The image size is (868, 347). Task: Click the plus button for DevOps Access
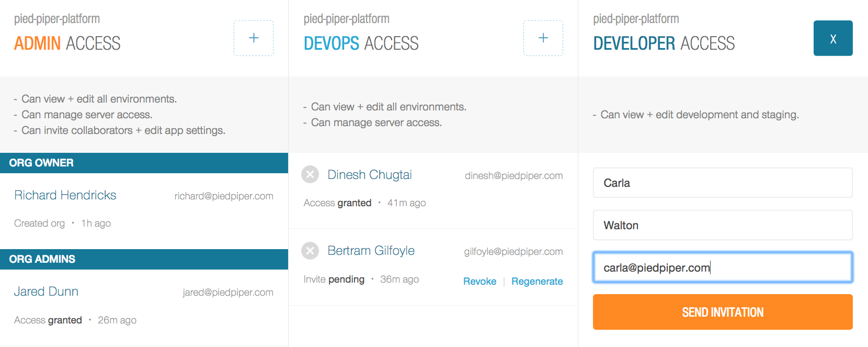click(x=543, y=38)
